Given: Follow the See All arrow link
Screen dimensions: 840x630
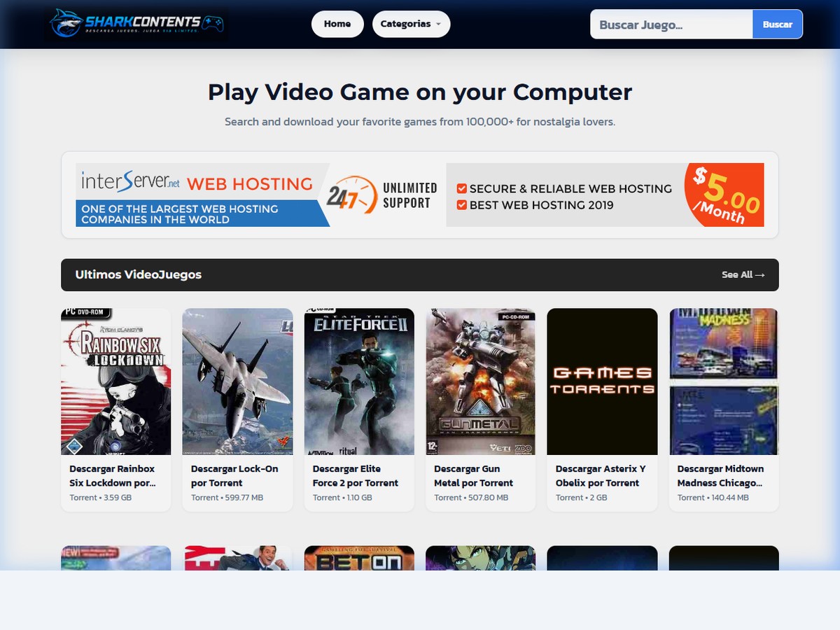Looking at the screenshot, I should click(743, 275).
